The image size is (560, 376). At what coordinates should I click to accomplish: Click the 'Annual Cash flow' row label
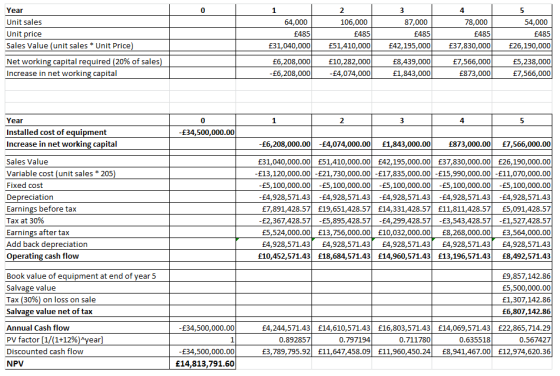(x=38, y=328)
